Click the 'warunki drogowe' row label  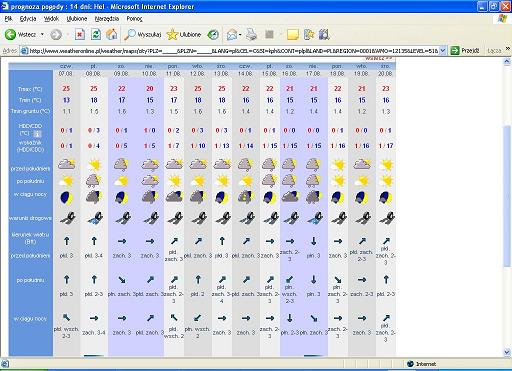point(30,218)
